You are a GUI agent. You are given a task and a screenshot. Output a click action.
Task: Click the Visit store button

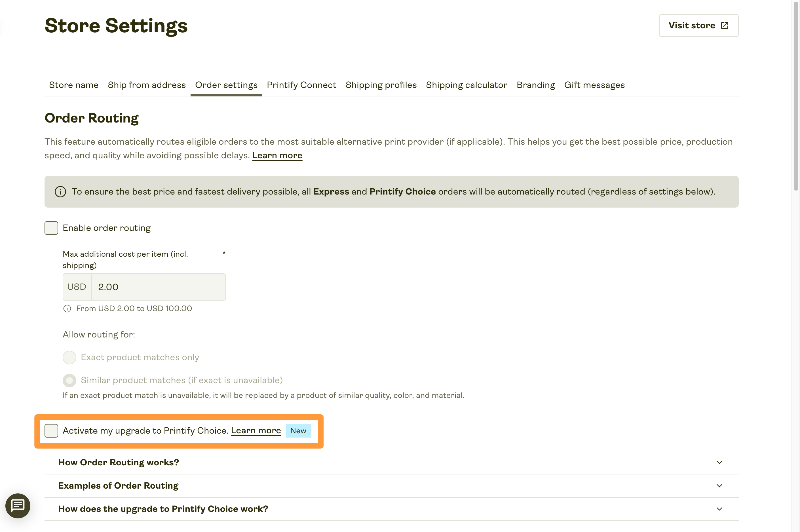pyautogui.click(x=698, y=26)
